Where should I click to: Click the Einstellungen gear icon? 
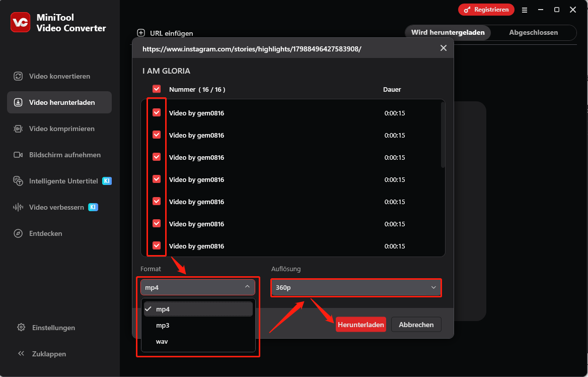pyautogui.click(x=21, y=328)
